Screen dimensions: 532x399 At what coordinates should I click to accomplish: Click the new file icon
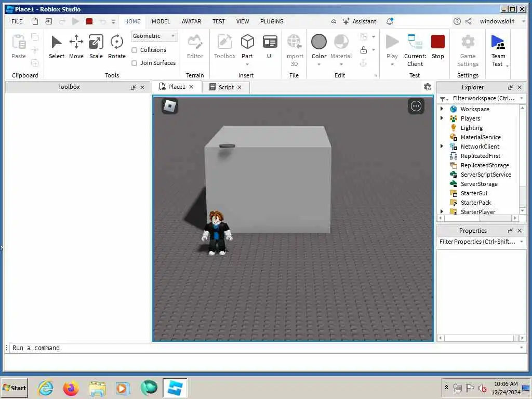tap(35, 21)
